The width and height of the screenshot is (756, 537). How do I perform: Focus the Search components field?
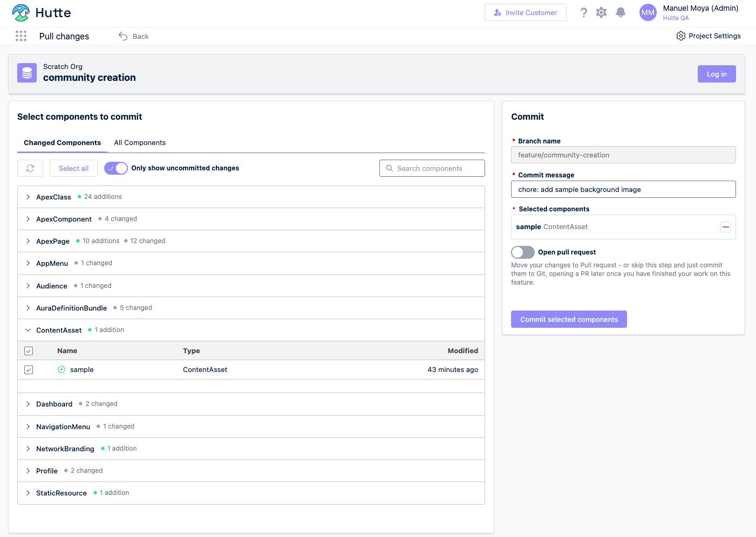pos(432,168)
